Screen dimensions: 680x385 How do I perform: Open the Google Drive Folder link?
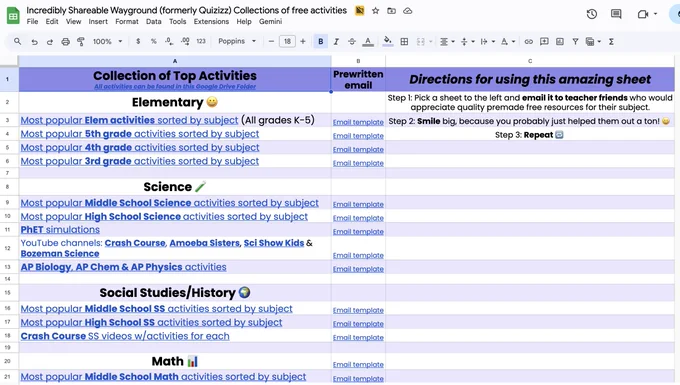(x=175, y=86)
